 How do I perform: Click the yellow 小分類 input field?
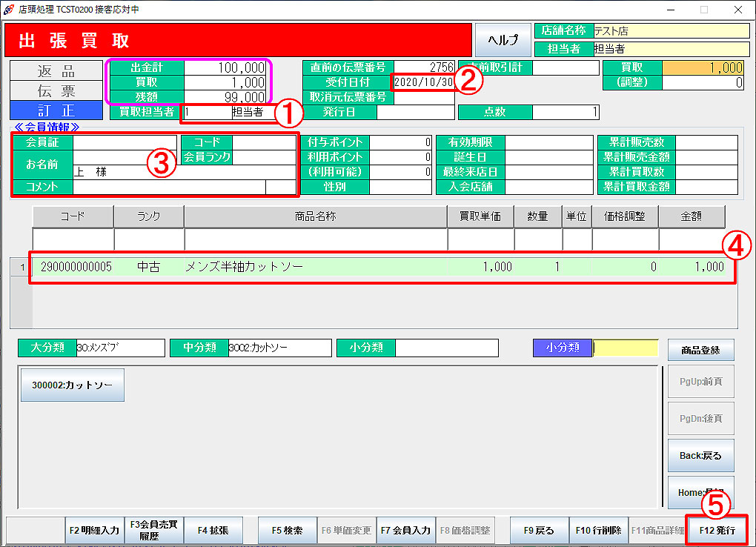pos(625,348)
